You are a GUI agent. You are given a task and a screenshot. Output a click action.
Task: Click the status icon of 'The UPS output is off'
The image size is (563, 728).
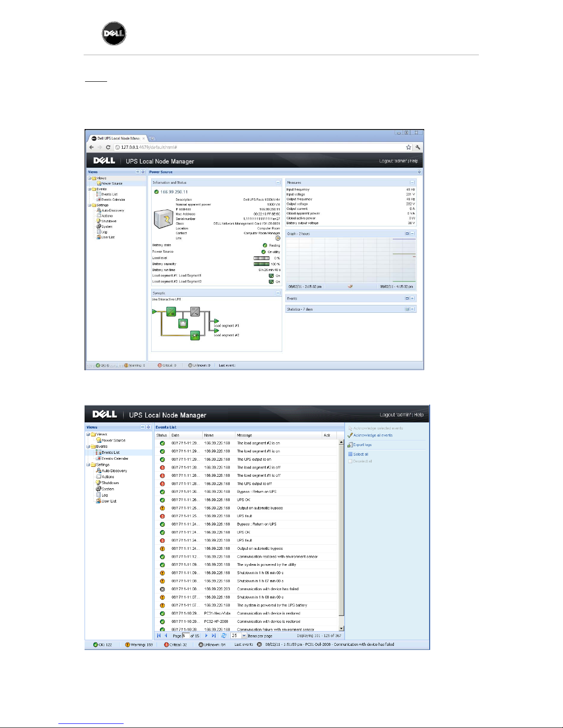[162, 484]
